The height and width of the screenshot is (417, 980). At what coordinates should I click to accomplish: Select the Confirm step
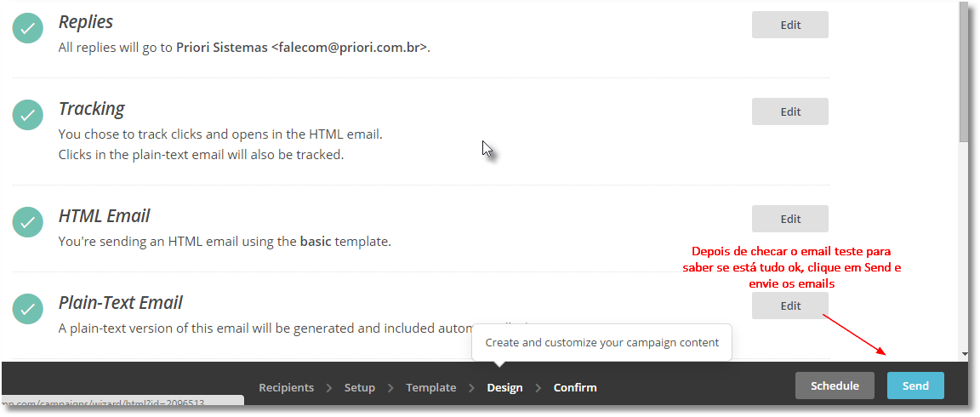[x=575, y=387]
